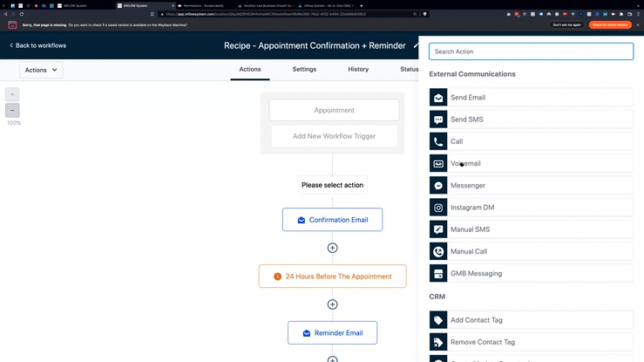This screenshot has width=644, height=362.
Task: Switch to the Settings tab
Action: coord(304,70)
